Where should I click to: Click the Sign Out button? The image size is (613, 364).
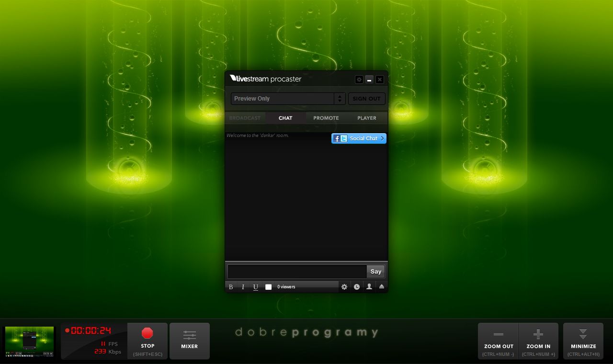366,99
